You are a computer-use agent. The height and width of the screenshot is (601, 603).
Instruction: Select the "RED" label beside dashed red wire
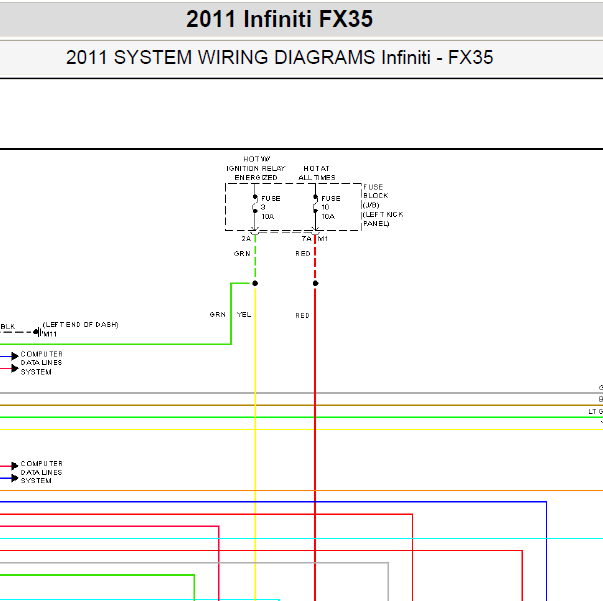[303, 254]
